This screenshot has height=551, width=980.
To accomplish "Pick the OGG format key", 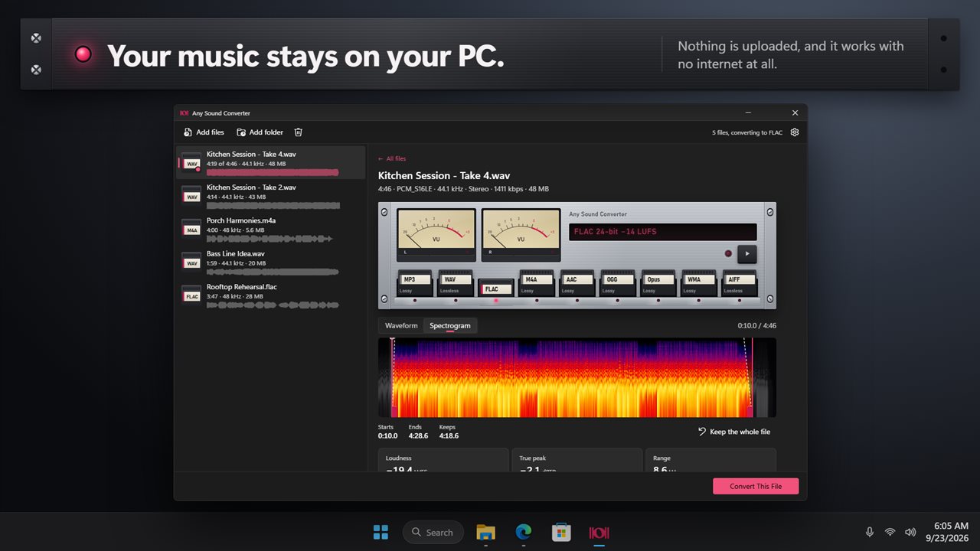I will 618,283.
